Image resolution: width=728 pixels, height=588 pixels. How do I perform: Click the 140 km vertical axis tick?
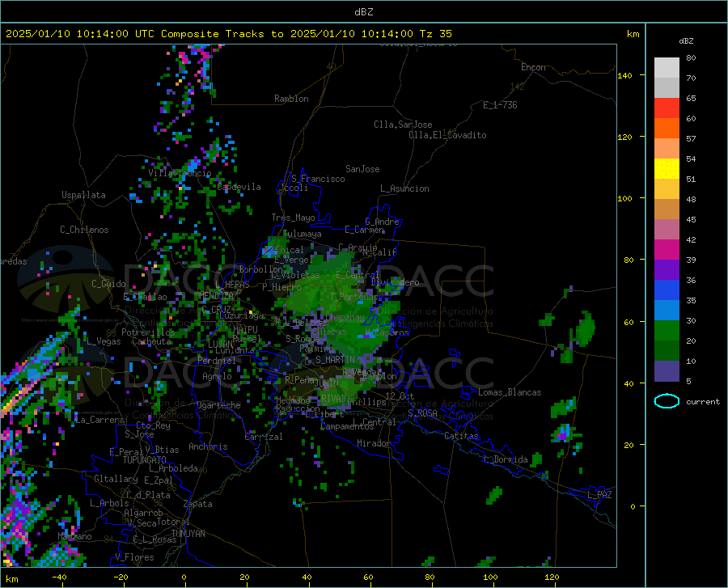tap(624, 75)
